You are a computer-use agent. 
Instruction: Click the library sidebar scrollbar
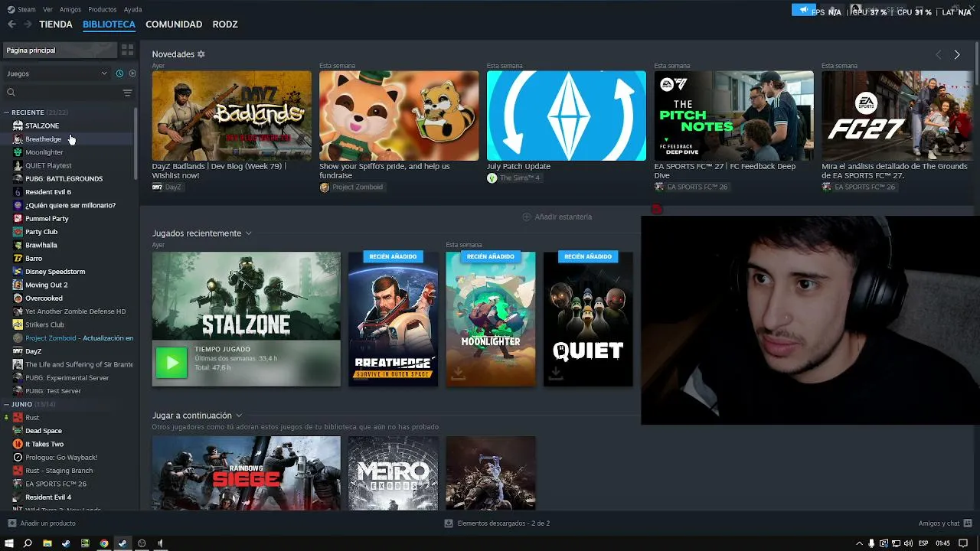136,144
